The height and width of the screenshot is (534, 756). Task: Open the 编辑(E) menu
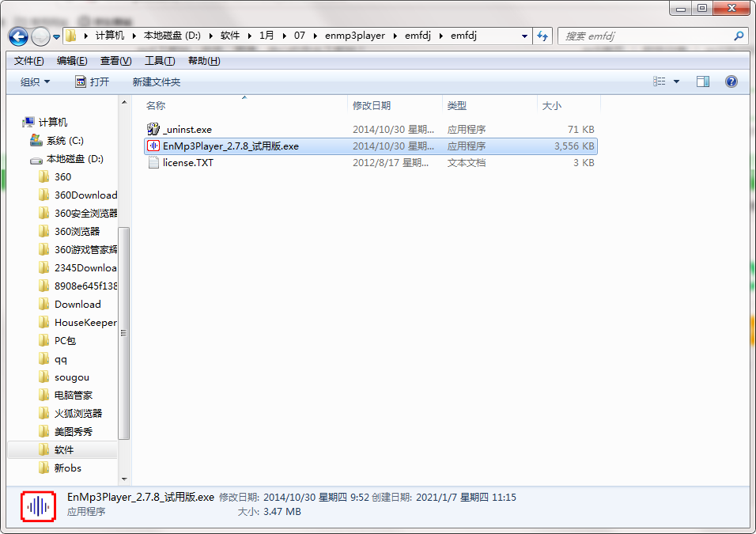(x=72, y=61)
